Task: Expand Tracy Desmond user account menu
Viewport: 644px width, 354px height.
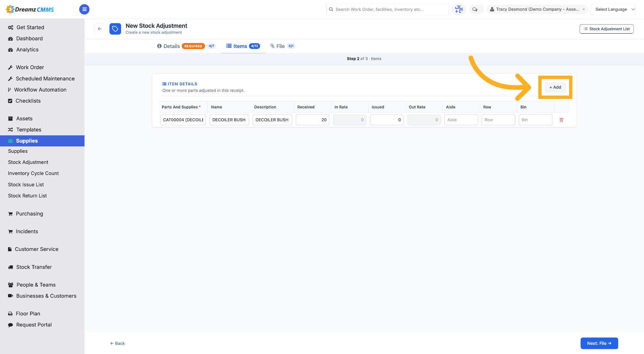Action: [x=537, y=9]
